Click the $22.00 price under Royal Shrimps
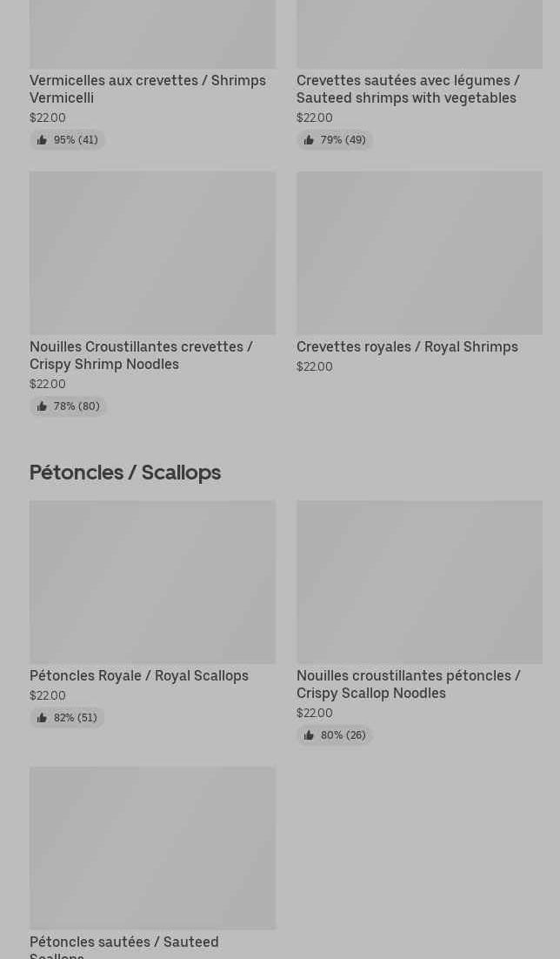This screenshot has height=959, width=560. click(314, 366)
